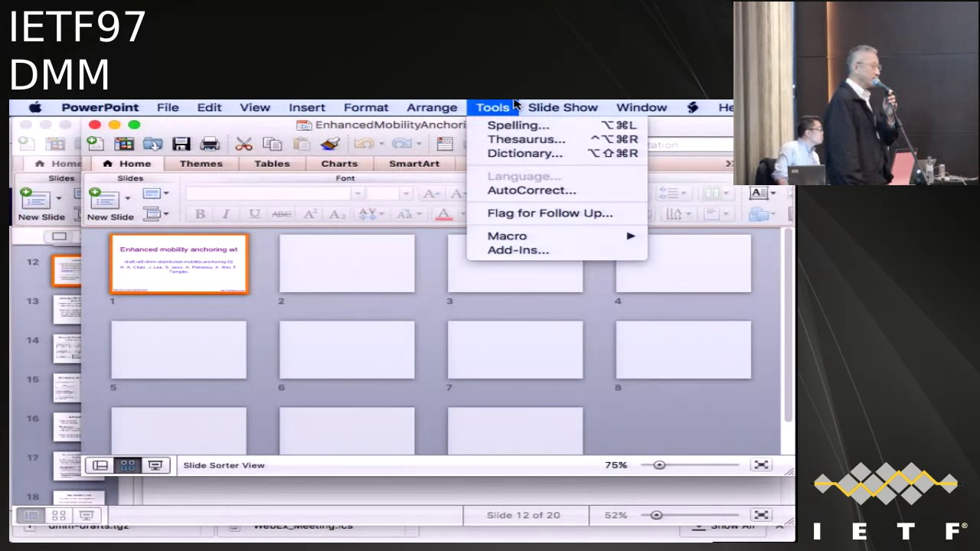Toggle Underline formatting button
This screenshot has width=980, height=551.
point(254,214)
